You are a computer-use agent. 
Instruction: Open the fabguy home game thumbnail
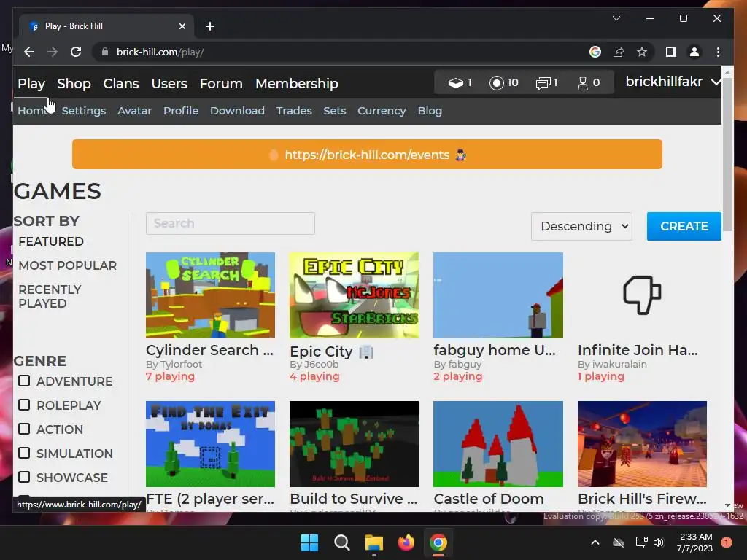[498, 295]
